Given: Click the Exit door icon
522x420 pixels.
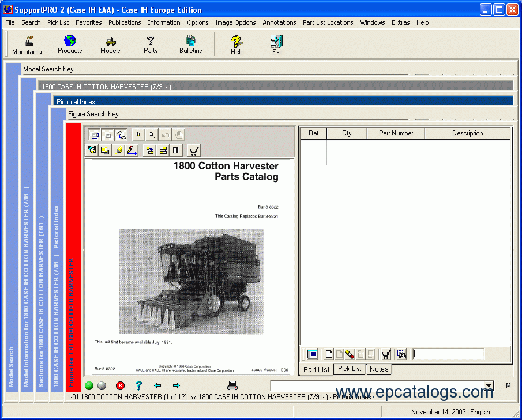Looking at the screenshot, I should tap(277, 45).
